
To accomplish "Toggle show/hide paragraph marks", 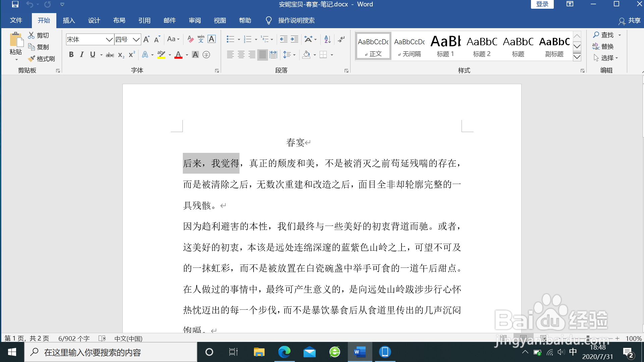I will point(341,39).
